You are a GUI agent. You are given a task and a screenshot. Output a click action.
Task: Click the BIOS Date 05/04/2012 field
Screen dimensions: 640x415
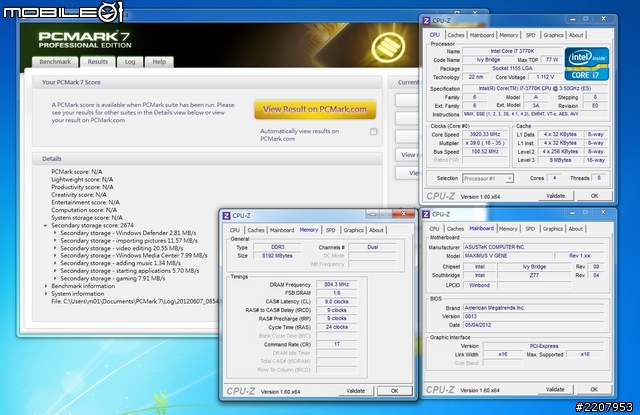[533, 325]
